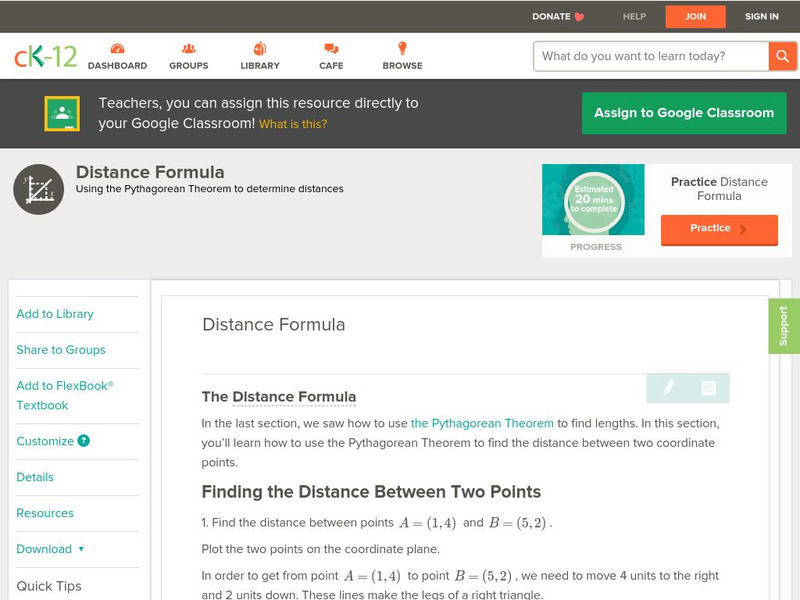Viewport: 800px width, 600px height.
Task: Click the orange Practice button
Action: pyautogui.click(x=719, y=229)
